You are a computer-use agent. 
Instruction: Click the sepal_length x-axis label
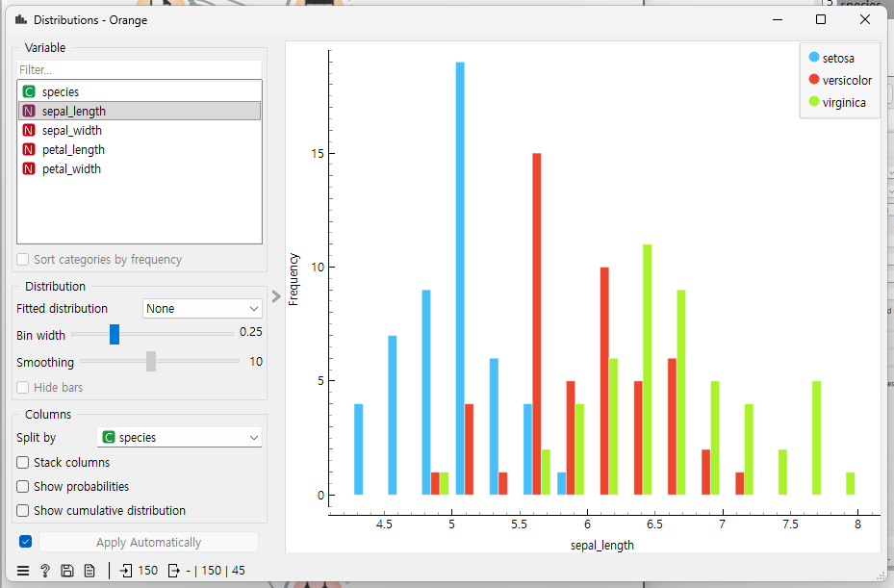pos(602,546)
